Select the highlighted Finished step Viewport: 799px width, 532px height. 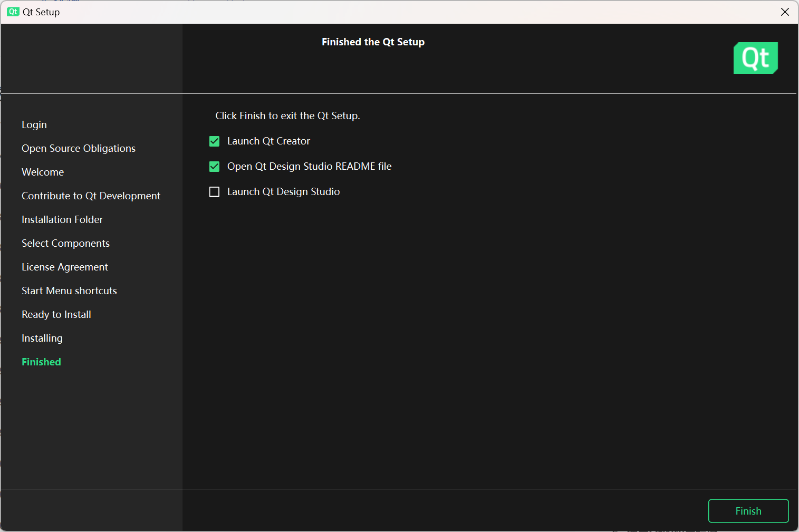point(41,362)
